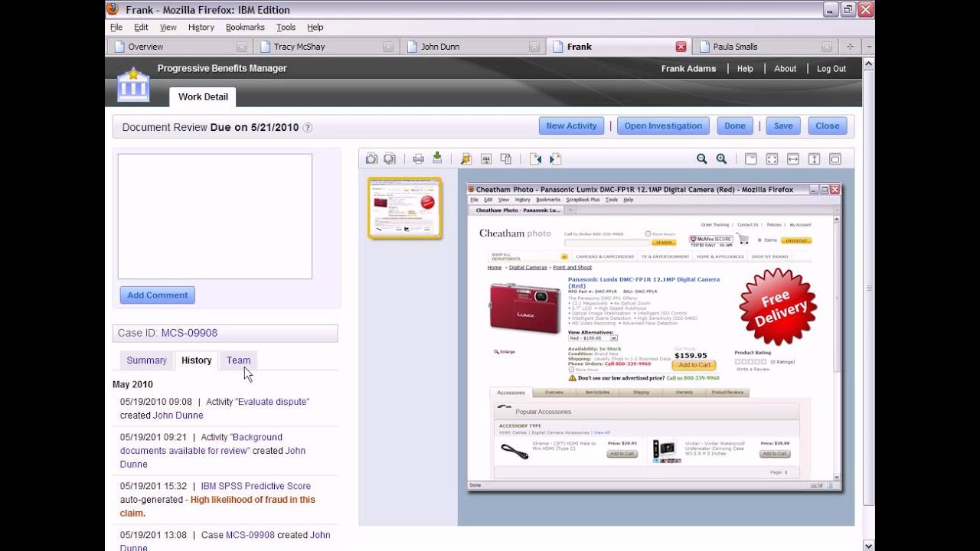The height and width of the screenshot is (551, 980).
Task: Open the About link in the header
Action: pyautogui.click(x=786, y=69)
